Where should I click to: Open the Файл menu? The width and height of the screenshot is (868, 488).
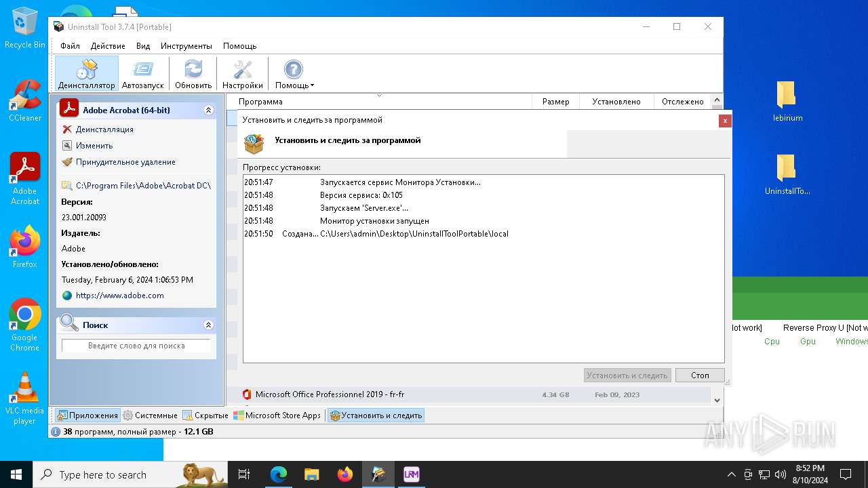(70, 46)
